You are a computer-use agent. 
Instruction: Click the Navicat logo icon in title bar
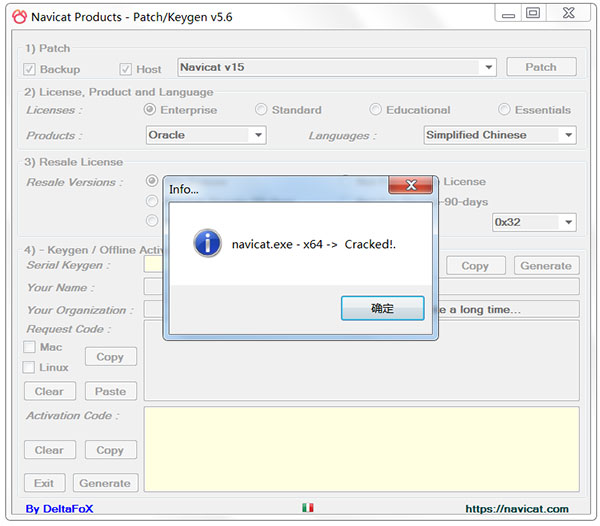(19, 17)
